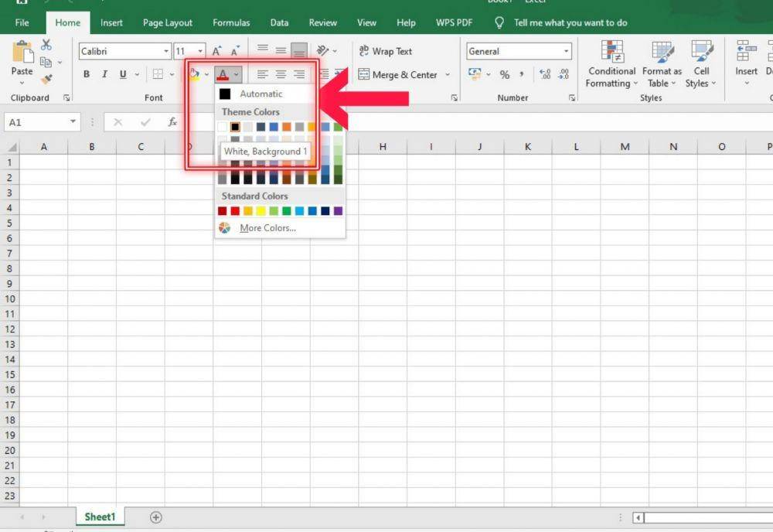Screen dimensions: 773x532
Task: Select the Format Painter brush
Action: click(46, 79)
